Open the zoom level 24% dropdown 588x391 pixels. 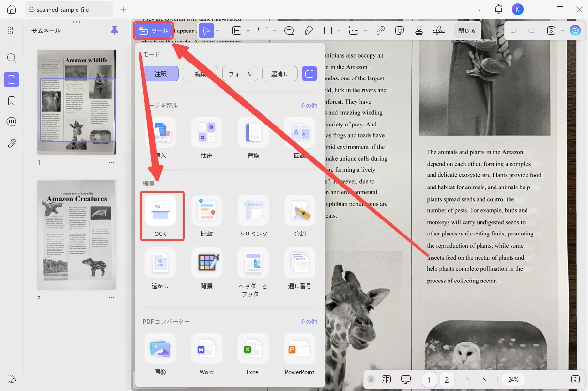513,379
